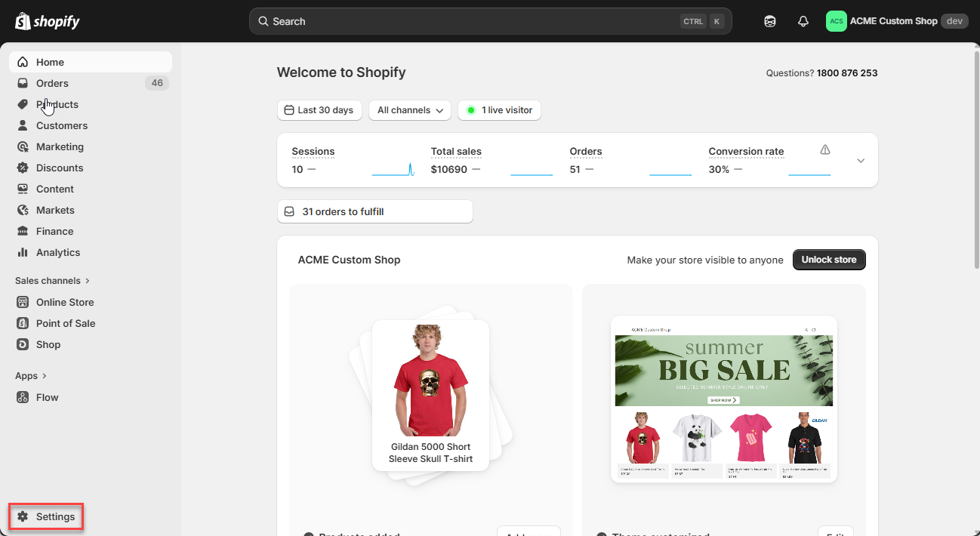Screen dimensions: 980x536
Task: Click the phone number 1800 876 253
Action: point(847,73)
